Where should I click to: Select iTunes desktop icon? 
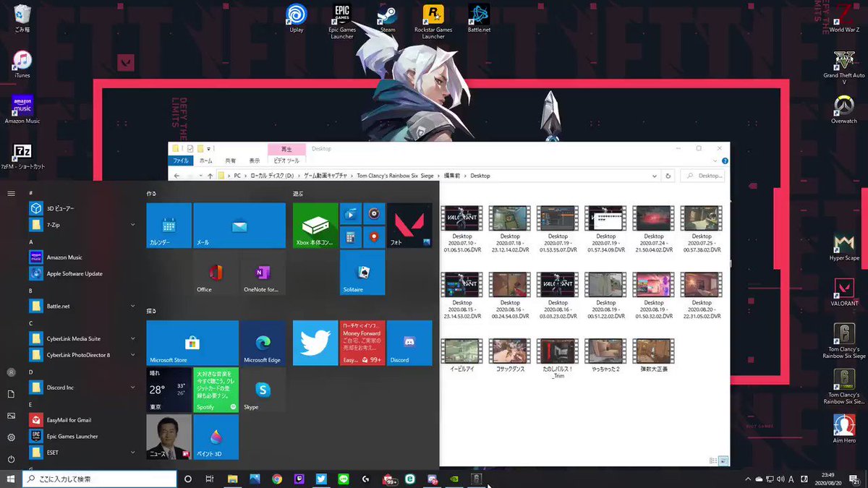point(22,64)
